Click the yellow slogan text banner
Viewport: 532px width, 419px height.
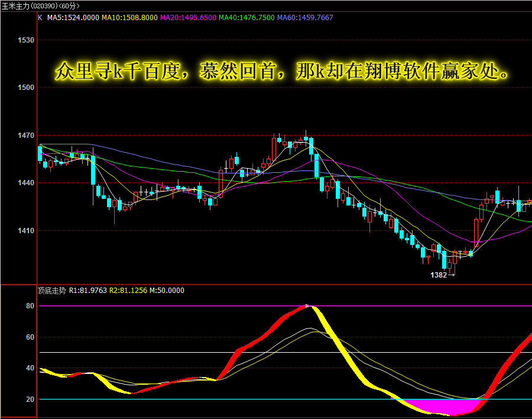click(x=281, y=71)
